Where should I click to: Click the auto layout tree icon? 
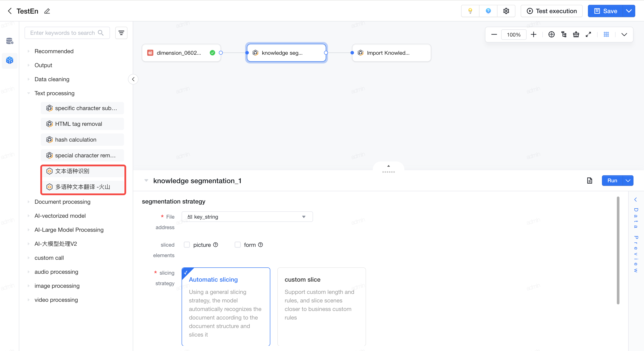click(x=564, y=35)
